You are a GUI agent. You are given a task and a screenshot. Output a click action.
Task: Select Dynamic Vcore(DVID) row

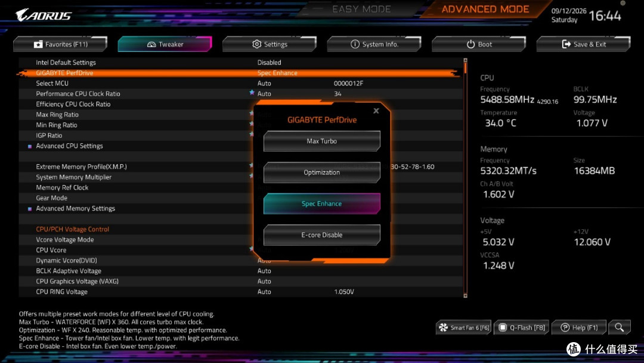(241, 260)
